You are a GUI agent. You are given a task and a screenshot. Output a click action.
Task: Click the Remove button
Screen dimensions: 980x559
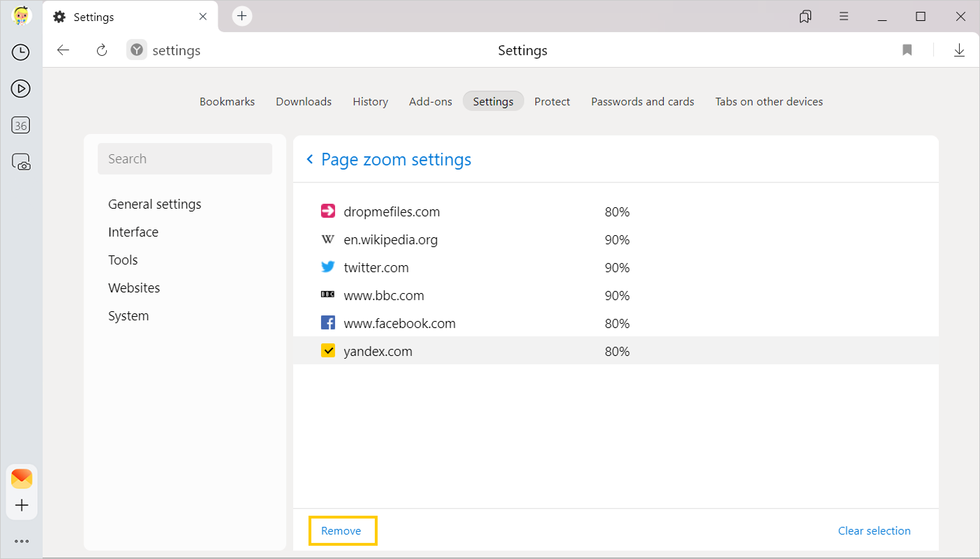tap(341, 530)
